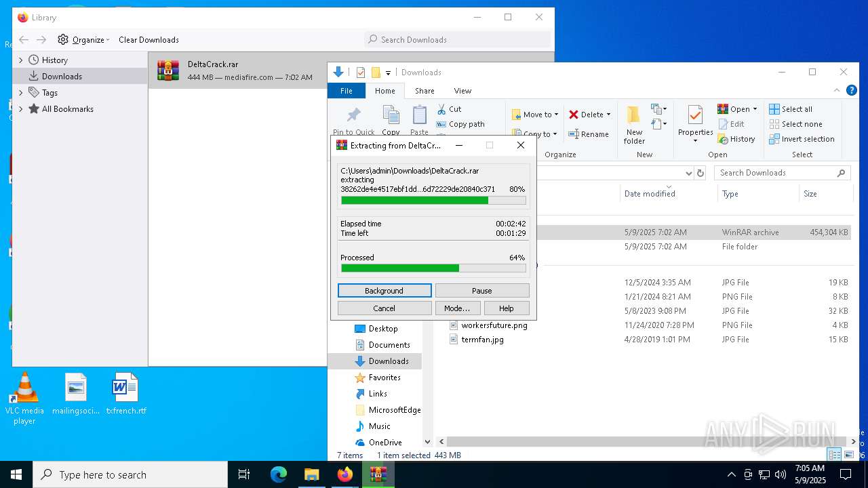
Task: Open the Delete dropdown arrow
Action: pyautogui.click(x=608, y=115)
